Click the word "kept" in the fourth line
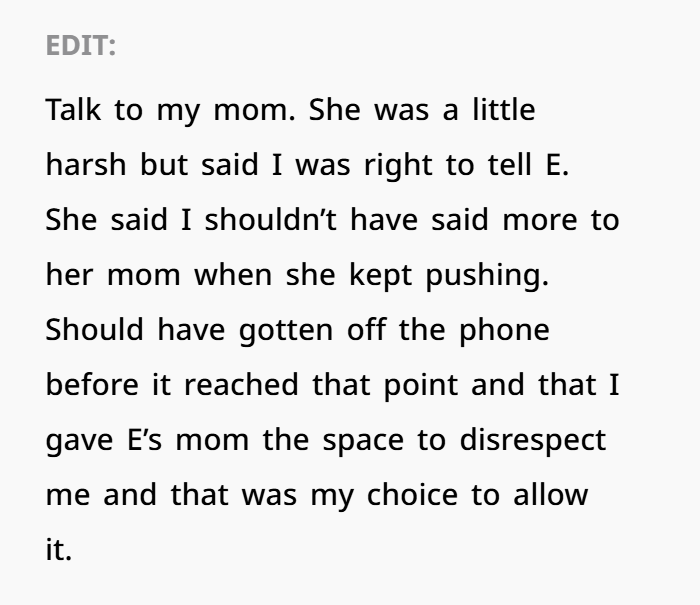700x605 pixels. 380,275
